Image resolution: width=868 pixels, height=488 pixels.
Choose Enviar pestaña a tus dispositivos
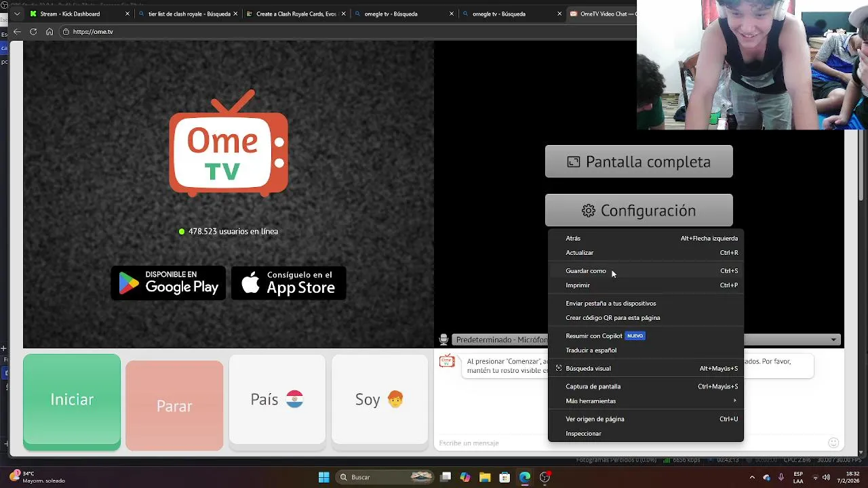point(646,304)
